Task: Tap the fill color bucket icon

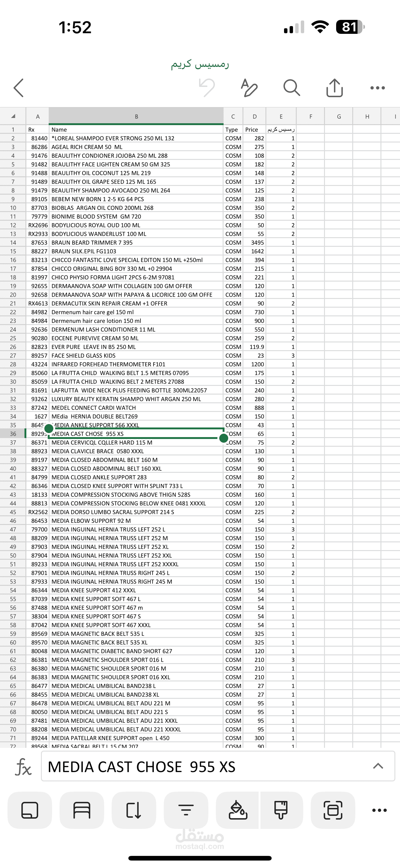Action: tap(238, 810)
